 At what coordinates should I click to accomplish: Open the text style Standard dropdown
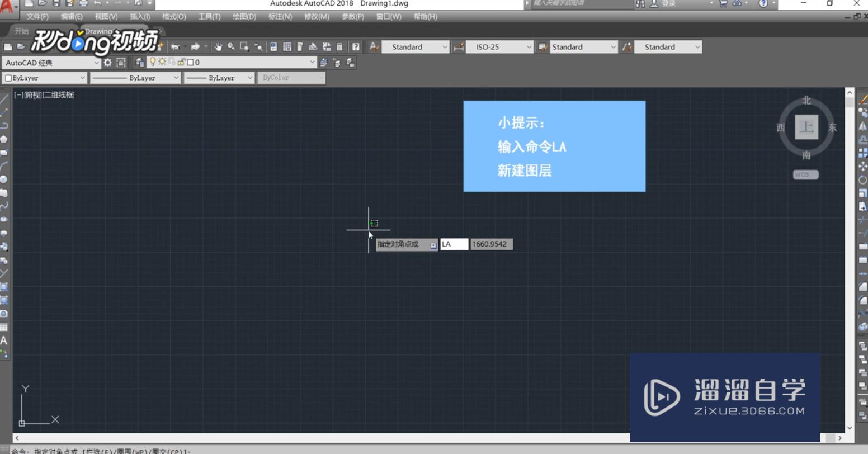click(x=446, y=46)
